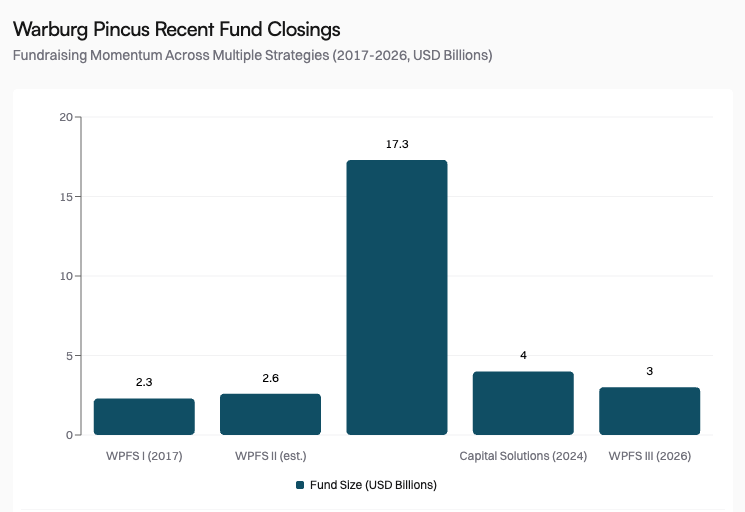The height and width of the screenshot is (512, 745).
Task: Select the WPFS II (est.) bar
Action: [270, 414]
